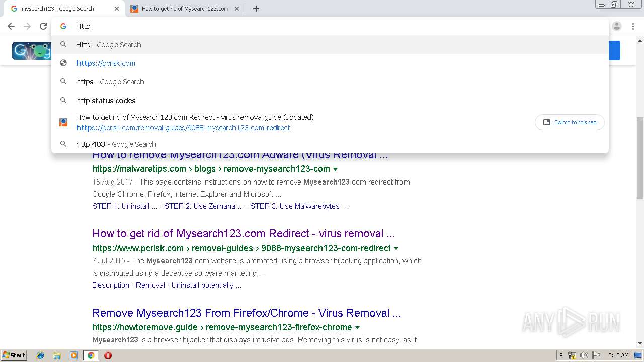This screenshot has width=644, height=362.
Task: Click the Action Center flag tray icon
Action: pos(596,355)
